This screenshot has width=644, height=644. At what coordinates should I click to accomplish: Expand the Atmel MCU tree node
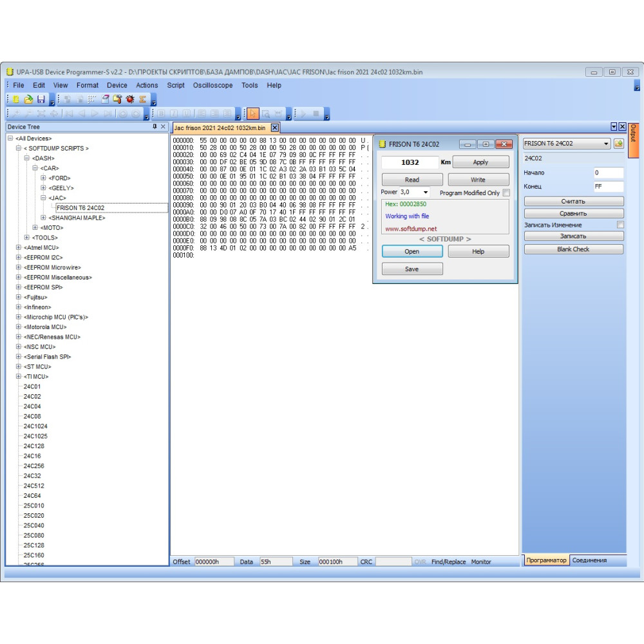19,247
